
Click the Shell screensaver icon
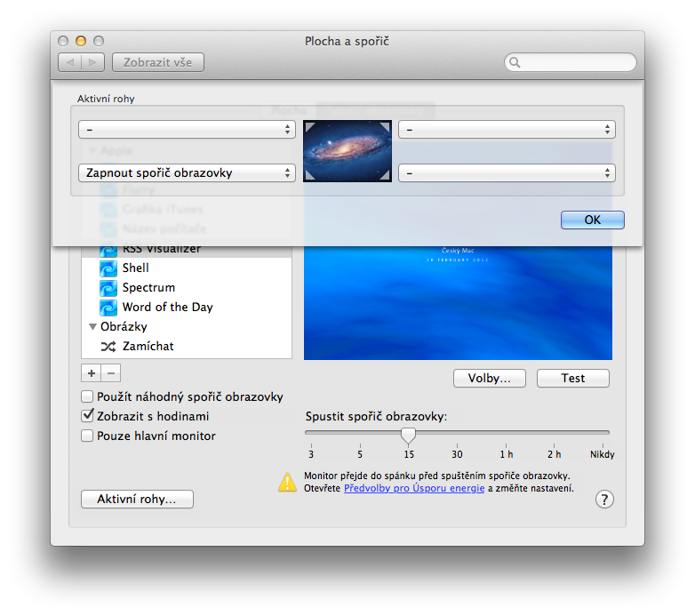point(108,268)
